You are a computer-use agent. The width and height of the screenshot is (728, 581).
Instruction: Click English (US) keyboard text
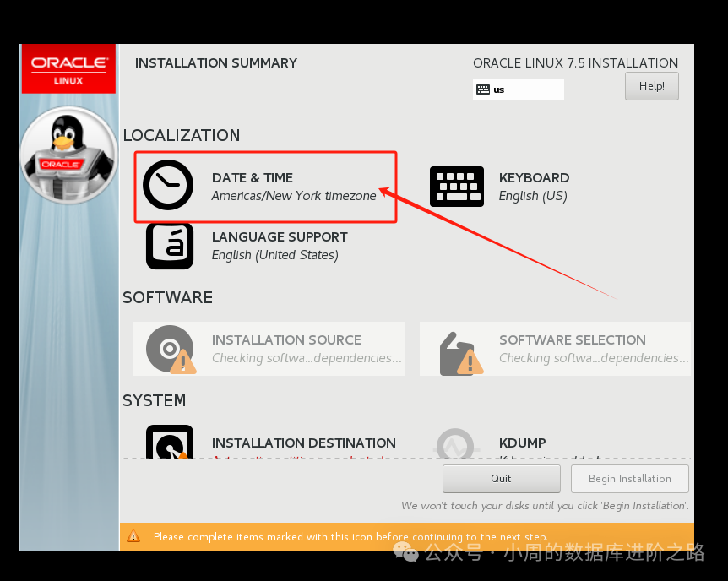(533, 196)
